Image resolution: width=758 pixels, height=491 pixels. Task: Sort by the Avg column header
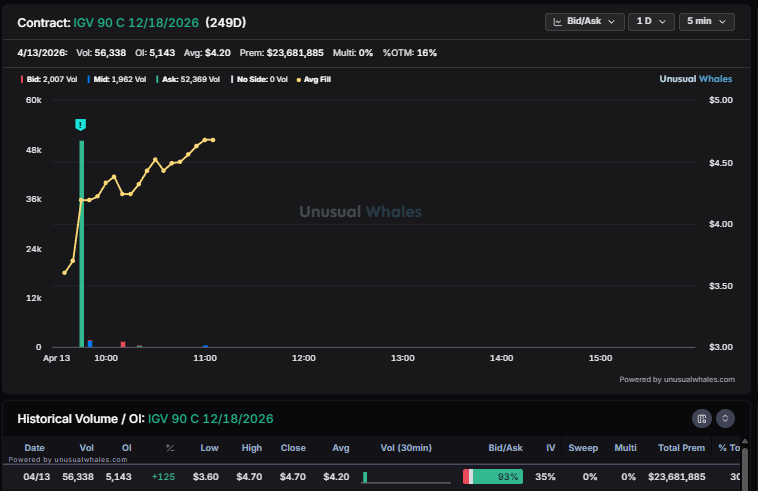[341, 448]
